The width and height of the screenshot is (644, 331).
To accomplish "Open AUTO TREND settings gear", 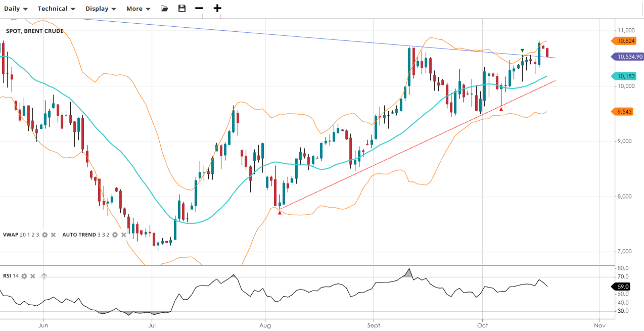I will (x=115, y=235).
